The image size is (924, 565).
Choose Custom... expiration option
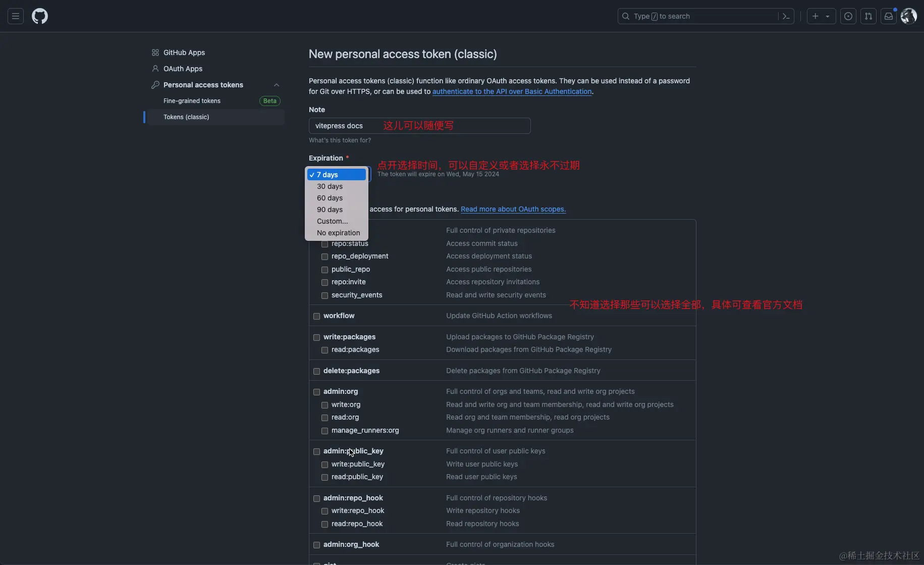pyautogui.click(x=336, y=221)
